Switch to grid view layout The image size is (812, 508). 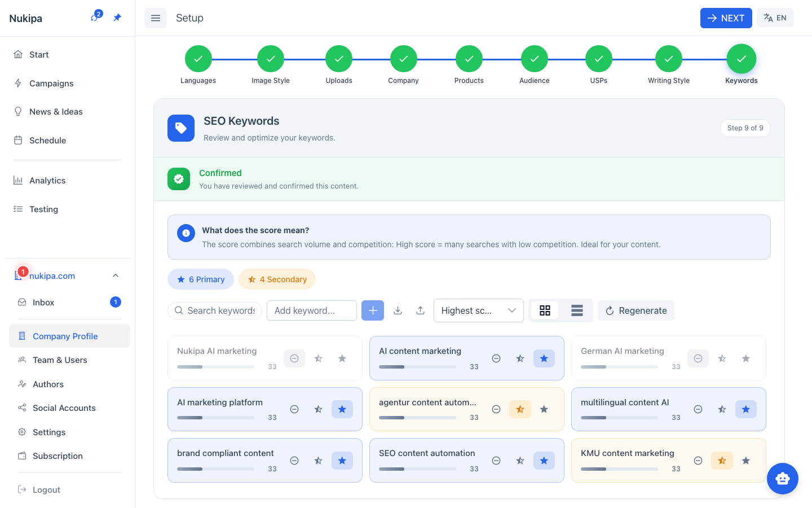(x=545, y=310)
